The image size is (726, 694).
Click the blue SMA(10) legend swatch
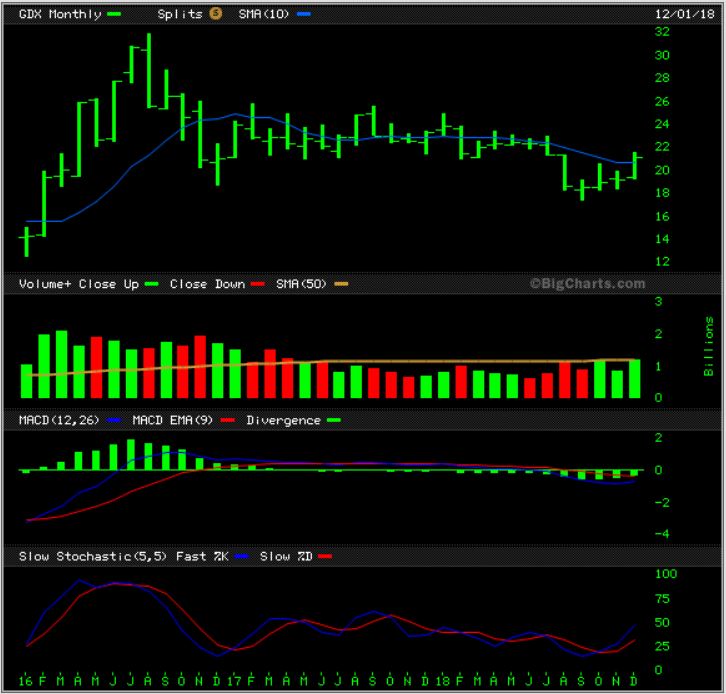tap(304, 14)
